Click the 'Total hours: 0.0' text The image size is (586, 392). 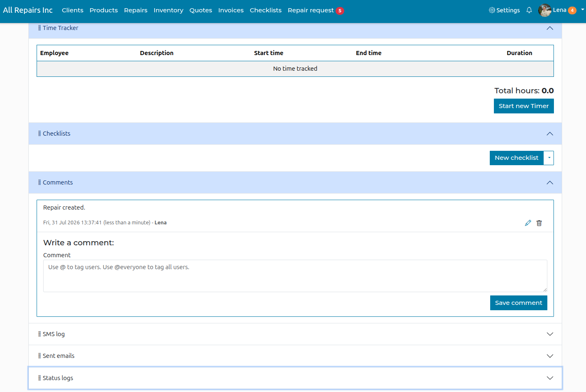tap(524, 91)
